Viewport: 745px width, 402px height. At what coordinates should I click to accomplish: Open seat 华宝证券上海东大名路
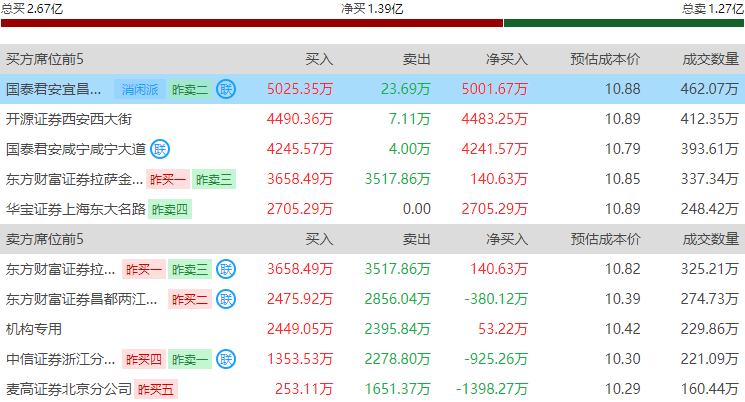(76, 209)
